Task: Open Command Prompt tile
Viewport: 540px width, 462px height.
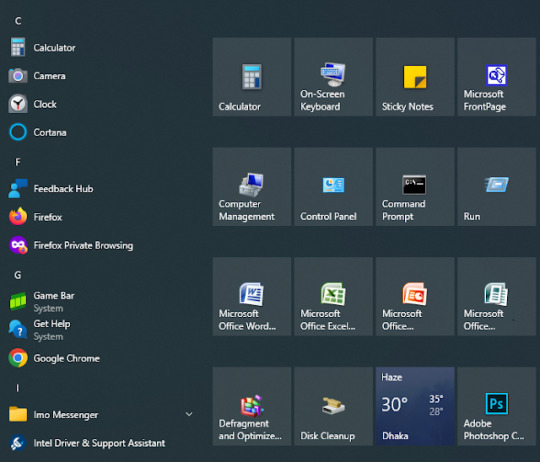Action: click(415, 187)
